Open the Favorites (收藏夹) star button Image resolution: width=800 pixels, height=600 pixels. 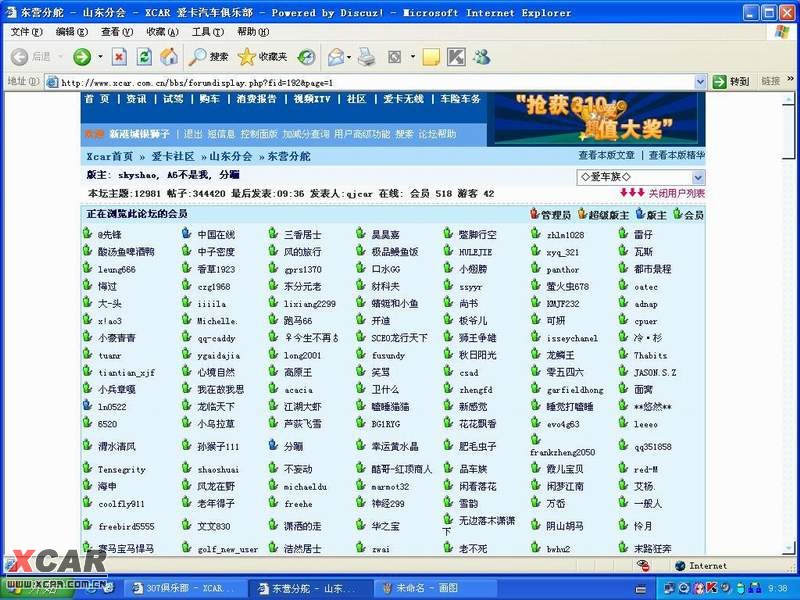click(262, 57)
